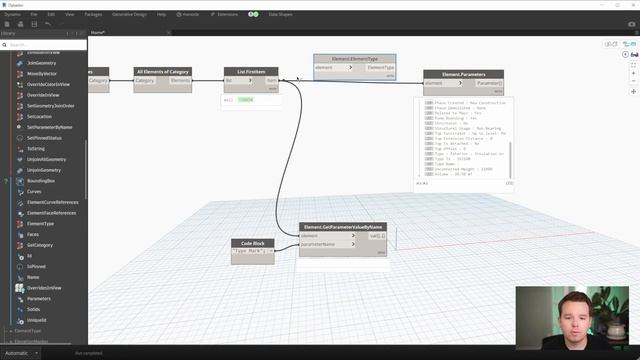Select JoinGeometry node in library
640x360 pixels.
[x=41, y=63]
